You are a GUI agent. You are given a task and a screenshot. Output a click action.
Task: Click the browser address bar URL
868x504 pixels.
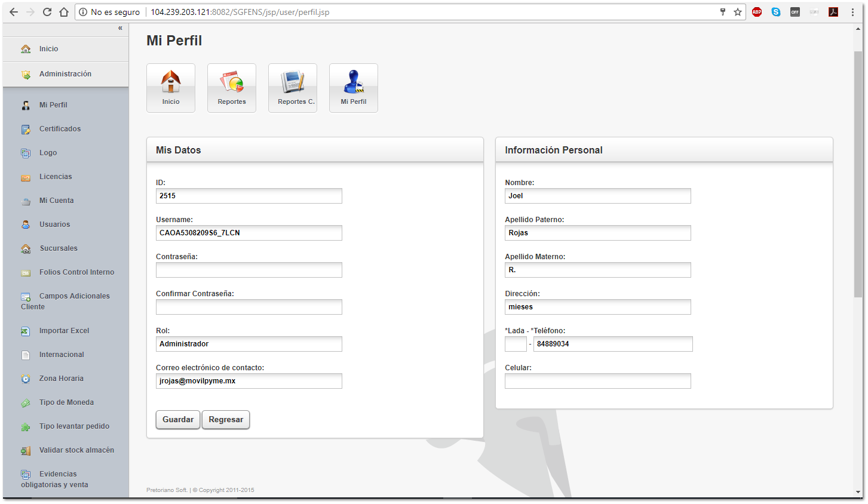tap(240, 12)
